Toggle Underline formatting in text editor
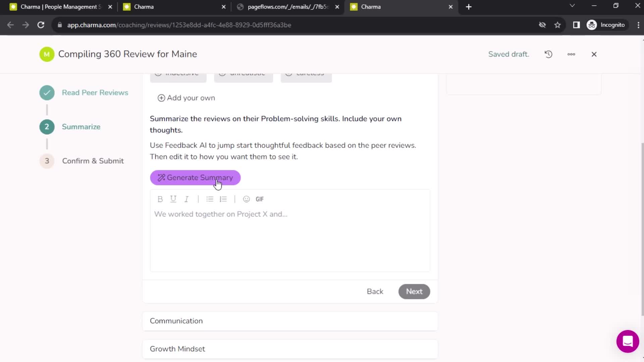This screenshot has width=644, height=362. pos(173,198)
